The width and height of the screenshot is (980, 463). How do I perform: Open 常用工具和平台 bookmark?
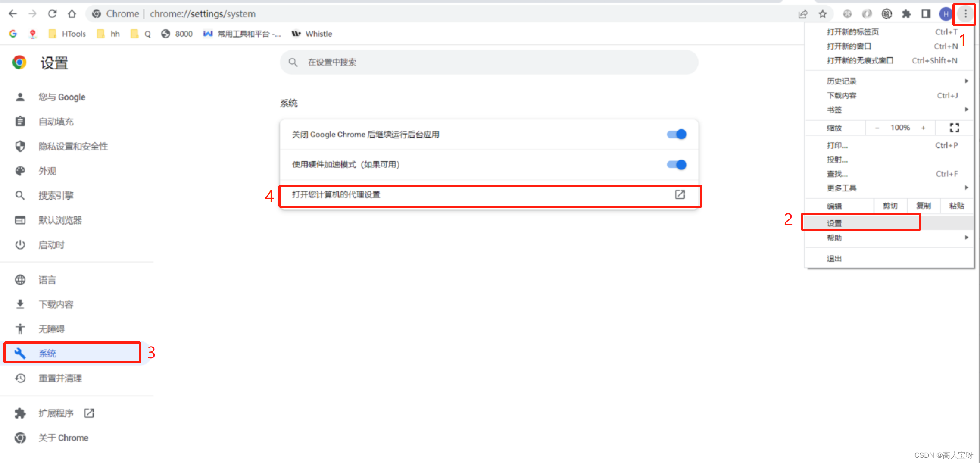coord(242,34)
